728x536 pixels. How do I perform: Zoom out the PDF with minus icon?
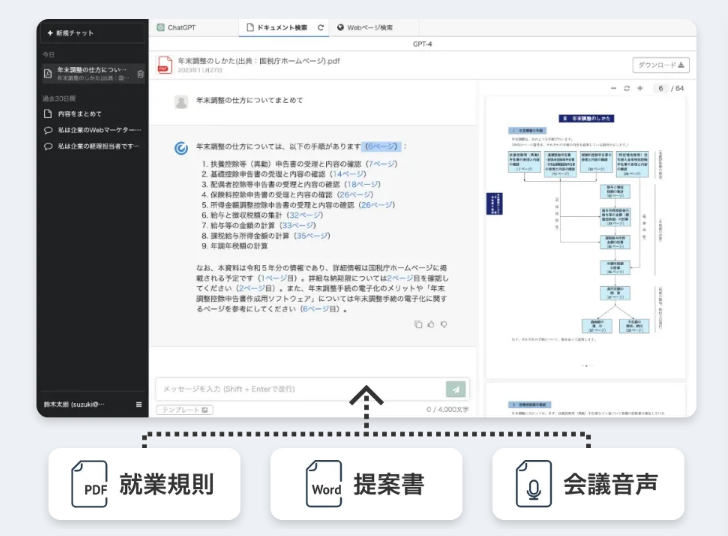613,88
